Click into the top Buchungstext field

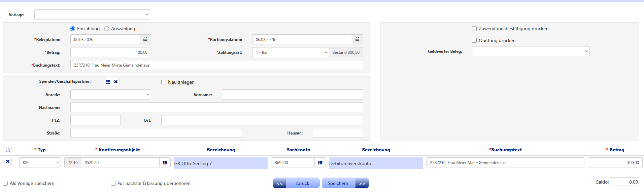click(216, 65)
